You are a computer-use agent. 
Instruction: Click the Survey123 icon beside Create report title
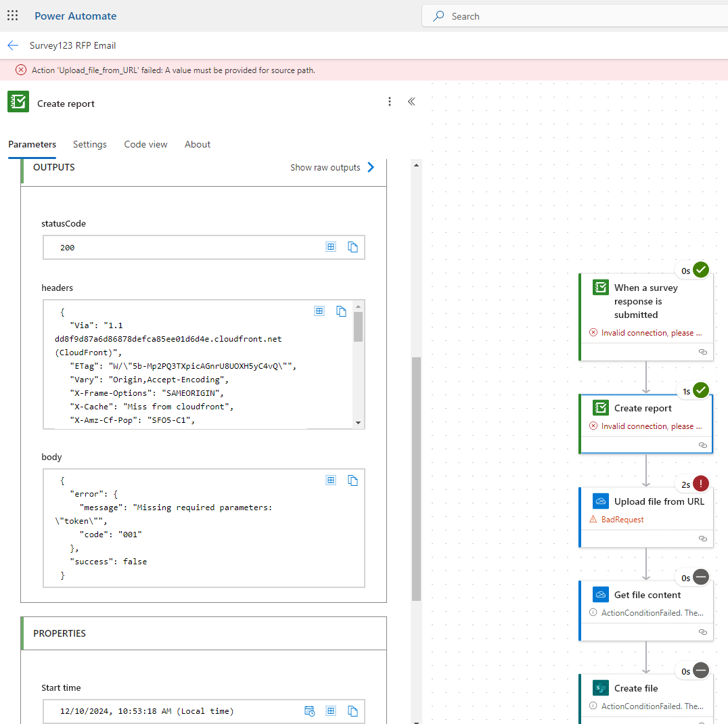[18, 101]
